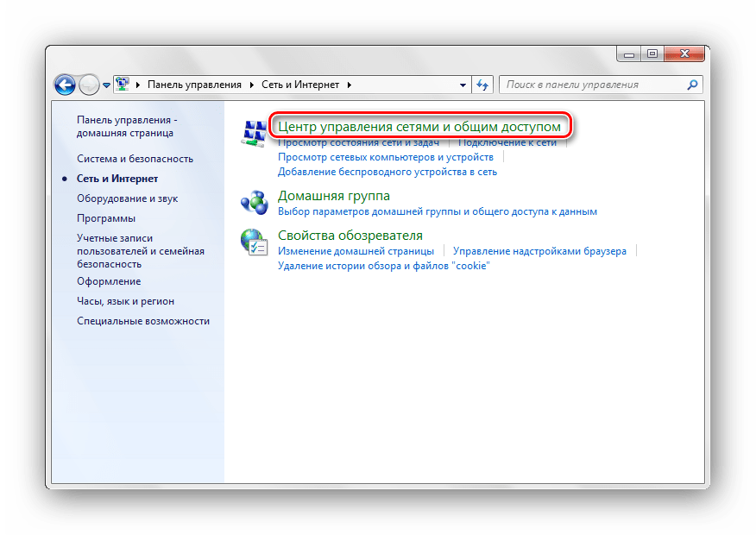Click the Back navigation arrow button
756x535 pixels.
tap(66, 85)
